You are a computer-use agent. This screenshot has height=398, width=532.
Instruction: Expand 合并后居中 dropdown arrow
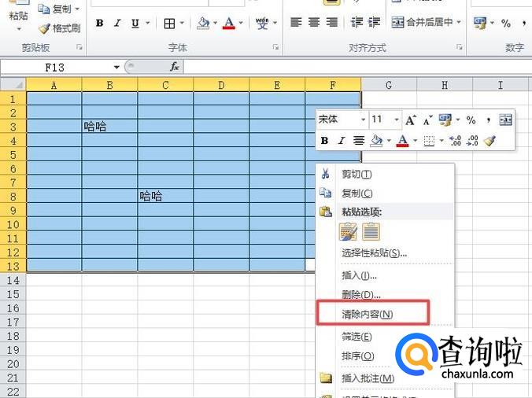click(459, 22)
